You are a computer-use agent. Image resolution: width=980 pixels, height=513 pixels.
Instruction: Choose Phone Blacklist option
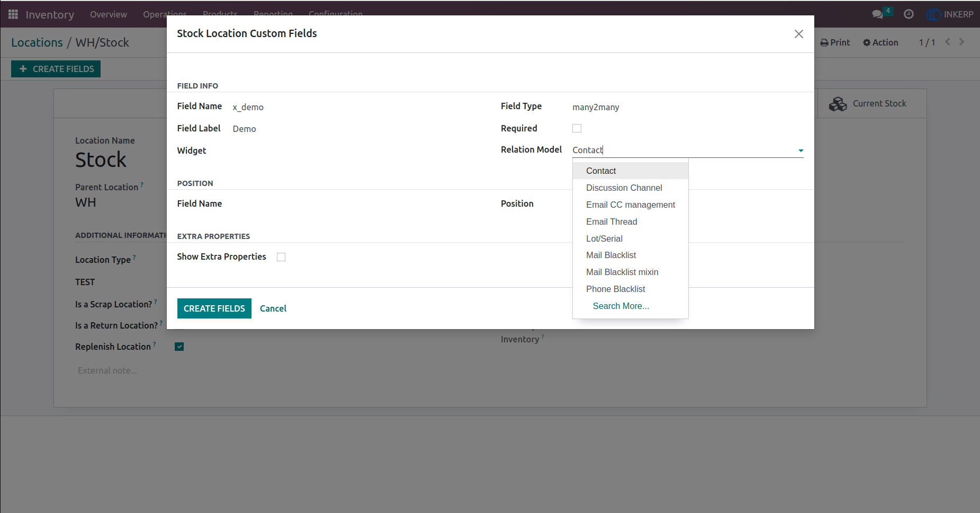[x=631, y=289]
